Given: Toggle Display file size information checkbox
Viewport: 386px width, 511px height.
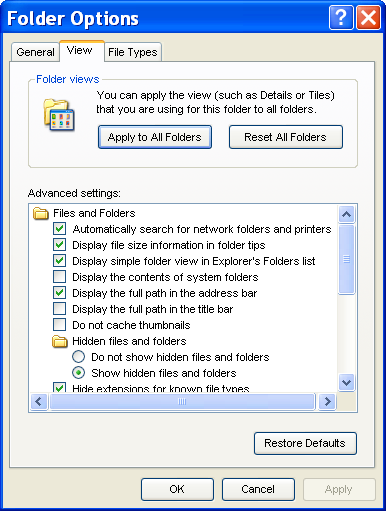Looking at the screenshot, I should pos(60,245).
